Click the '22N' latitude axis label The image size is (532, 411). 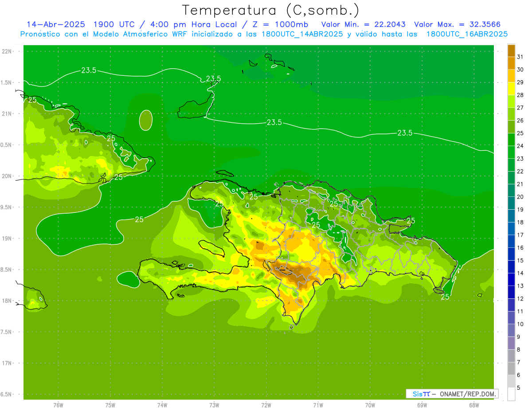[x=7, y=51]
